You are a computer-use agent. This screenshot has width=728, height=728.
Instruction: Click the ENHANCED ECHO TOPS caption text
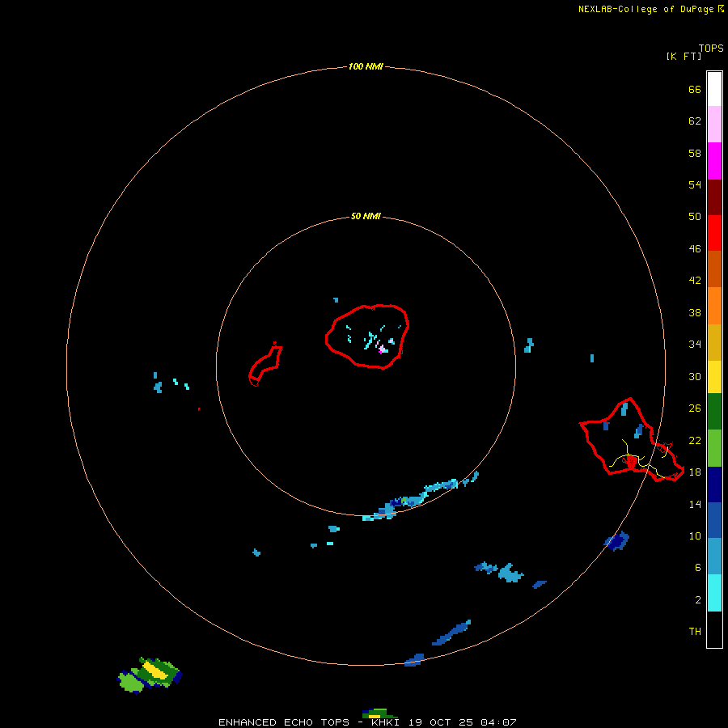pyautogui.click(x=283, y=722)
